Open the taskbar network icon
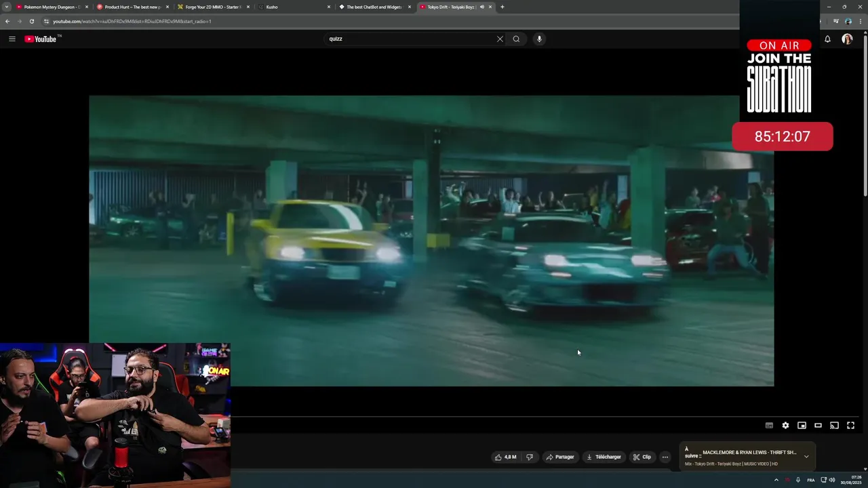The width and height of the screenshot is (868, 488). coord(824,480)
